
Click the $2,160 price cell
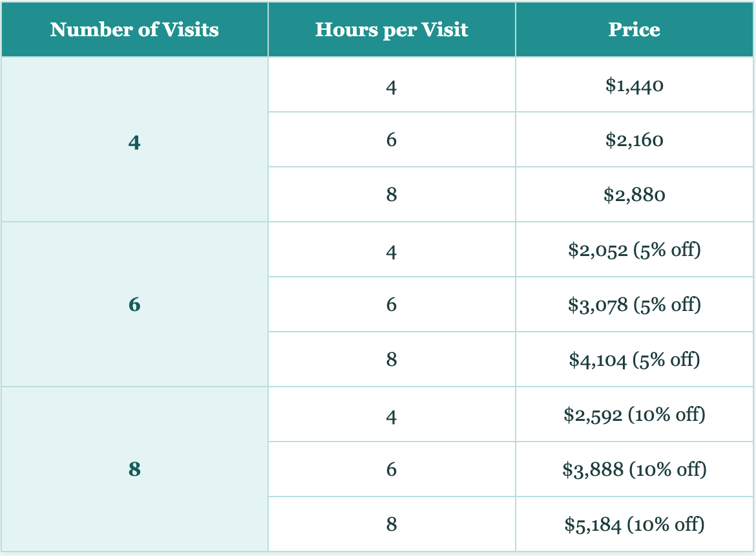pyautogui.click(x=634, y=140)
